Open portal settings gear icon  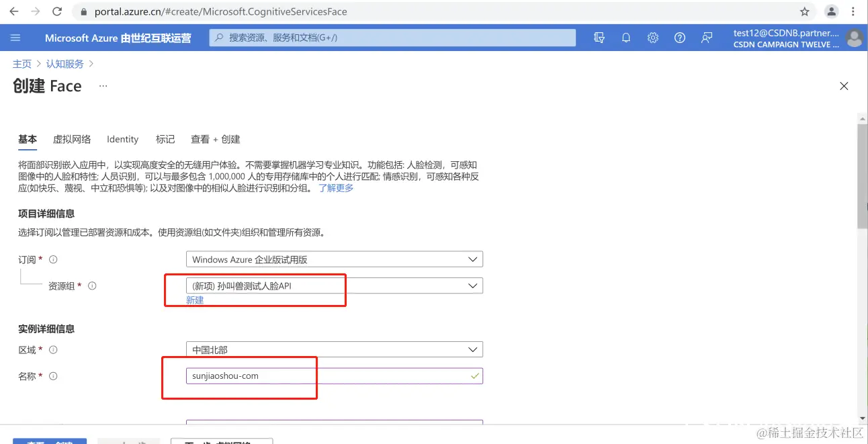click(x=653, y=38)
